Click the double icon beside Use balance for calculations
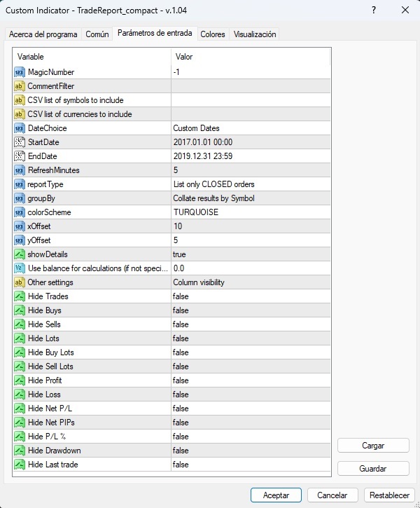Screen dimensions: 420x508 [20, 268]
